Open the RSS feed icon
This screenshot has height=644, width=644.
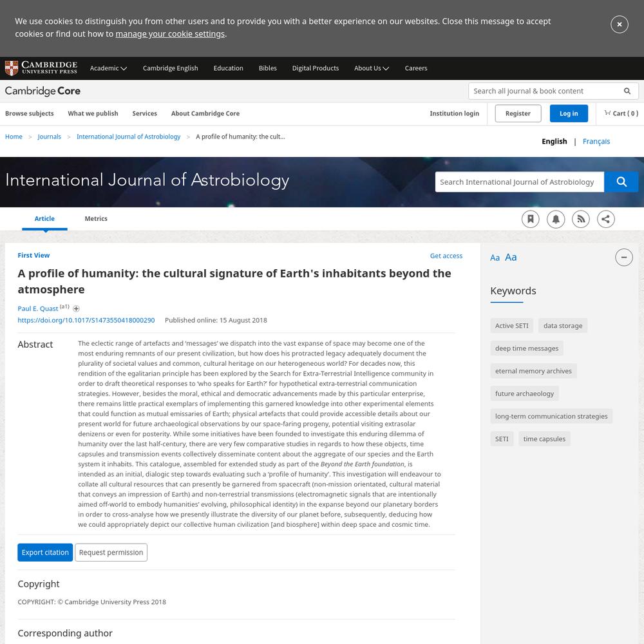pos(581,219)
